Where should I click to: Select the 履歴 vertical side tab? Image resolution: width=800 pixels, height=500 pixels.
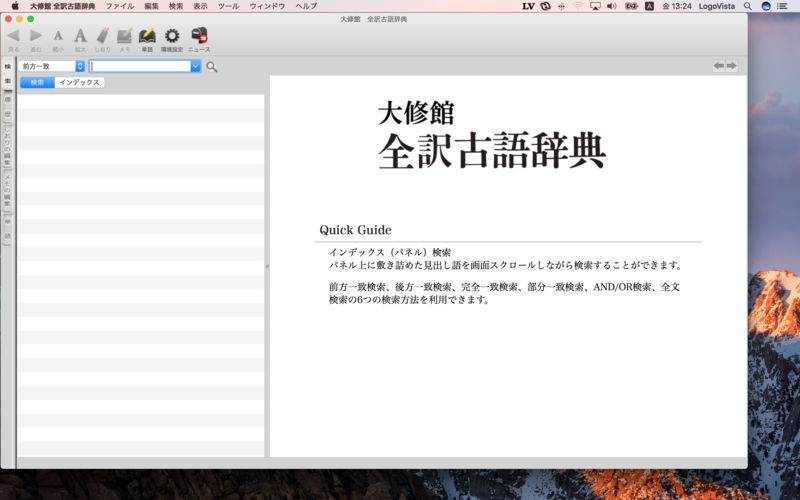(x=8, y=107)
